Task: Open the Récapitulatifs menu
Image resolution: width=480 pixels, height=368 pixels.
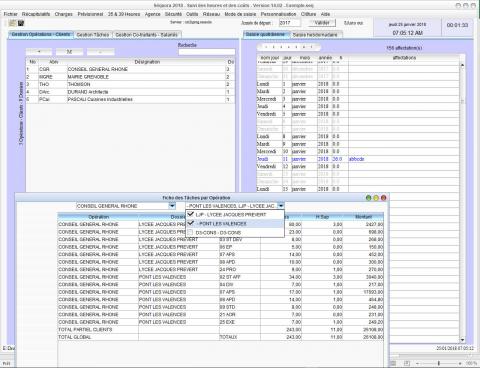Action: click(36, 14)
